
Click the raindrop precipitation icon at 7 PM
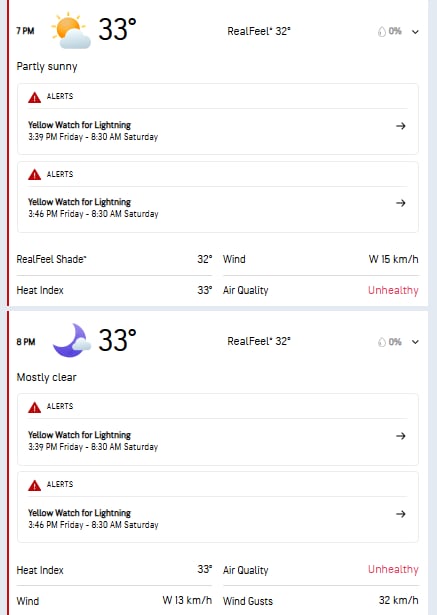coord(382,31)
